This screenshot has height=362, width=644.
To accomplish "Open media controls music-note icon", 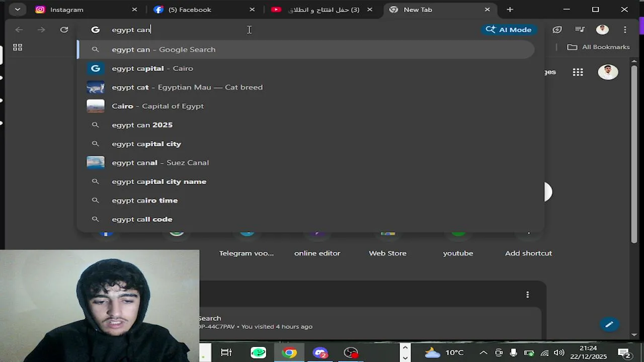I will coord(580,30).
